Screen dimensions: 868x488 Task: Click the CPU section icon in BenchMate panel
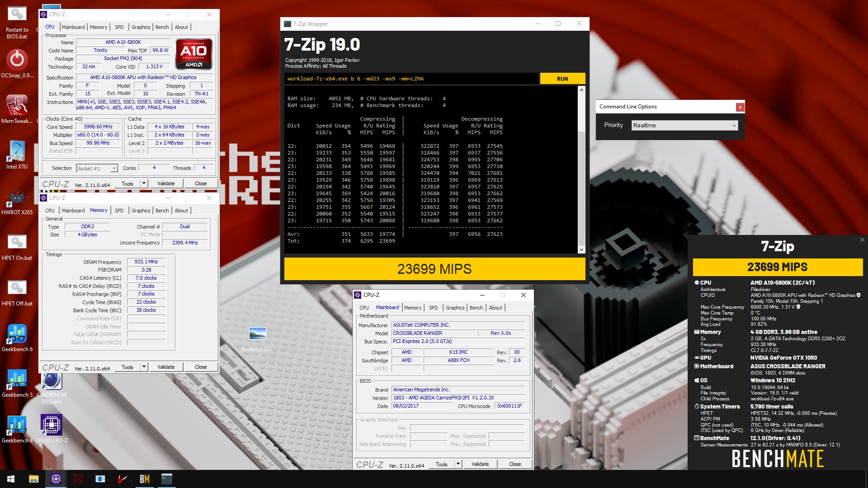click(697, 283)
